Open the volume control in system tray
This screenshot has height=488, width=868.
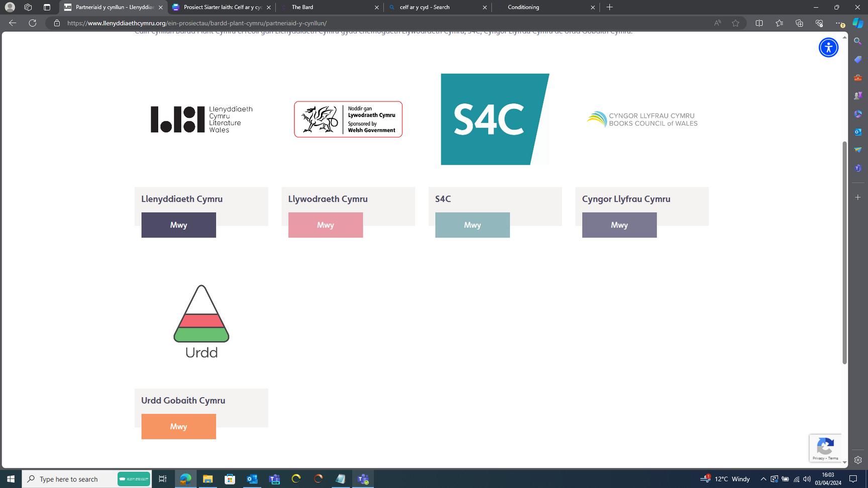click(807, 479)
